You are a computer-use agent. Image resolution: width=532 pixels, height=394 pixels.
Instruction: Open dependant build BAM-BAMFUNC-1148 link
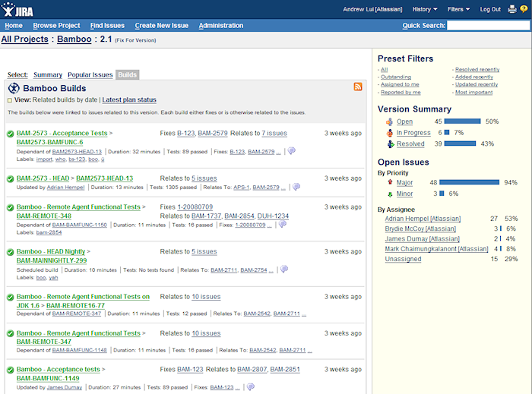[x=79, y=350]
